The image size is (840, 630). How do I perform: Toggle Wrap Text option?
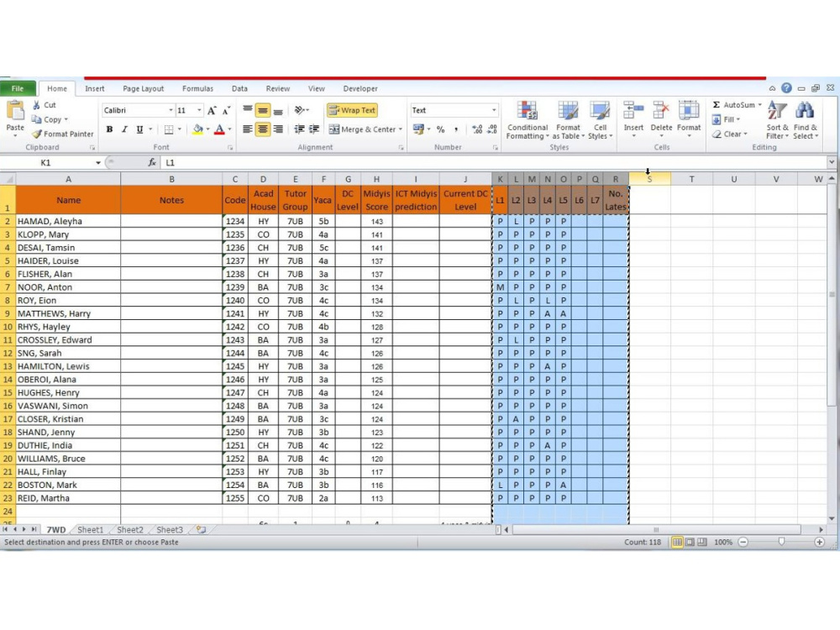[352, 110]
